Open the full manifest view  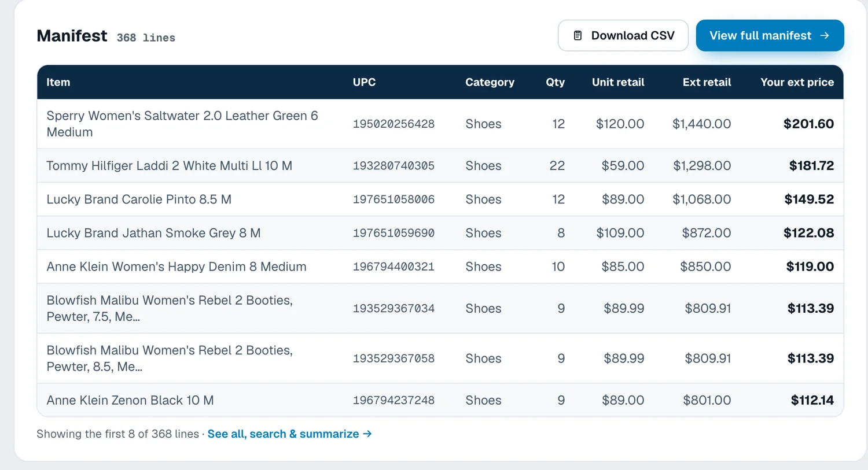[x=770, y=36]
